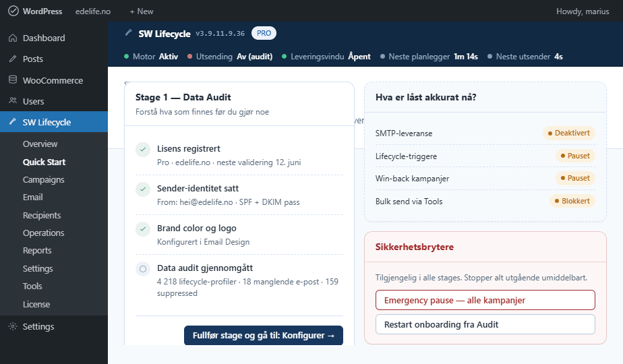Click the Neste planlegger status dot
The height and width of the screenshot is (364, 623).
click(x=382, y=57)
